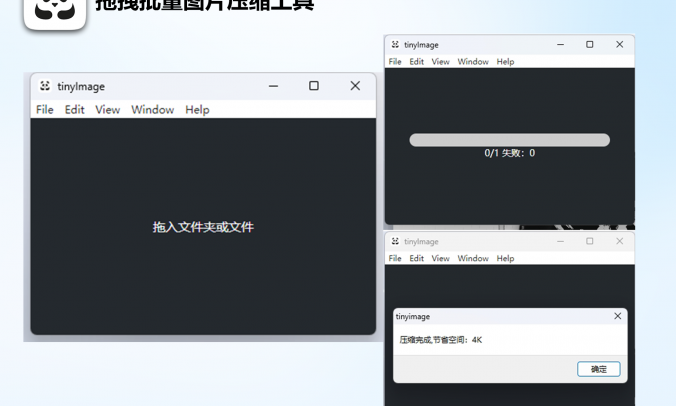This screenshot has width=676, height=406.
Task: Open Window menu in progress-bar window
Action: [x=473, y=62]
